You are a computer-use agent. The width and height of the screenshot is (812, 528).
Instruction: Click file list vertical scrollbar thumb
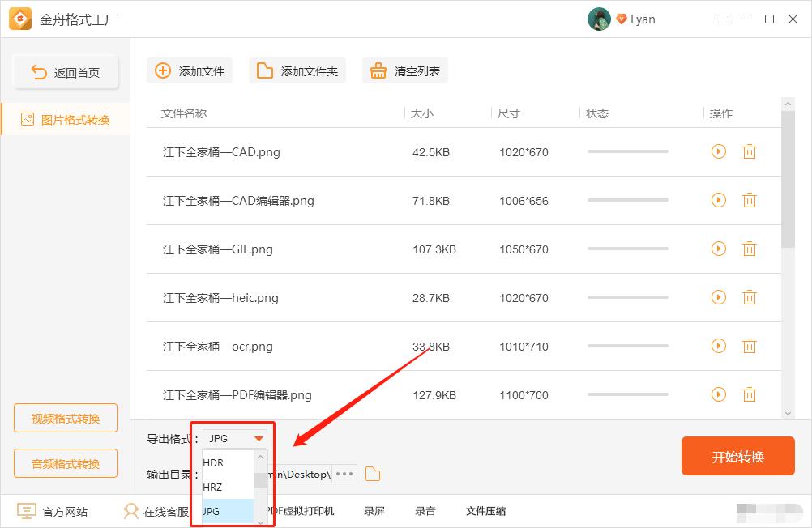[x=788, y=179]
